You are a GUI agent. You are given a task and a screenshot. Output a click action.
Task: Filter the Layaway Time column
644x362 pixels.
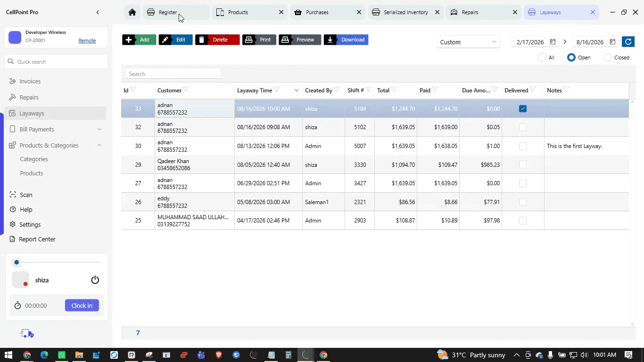pyautogui.click(x=276, y=90)
